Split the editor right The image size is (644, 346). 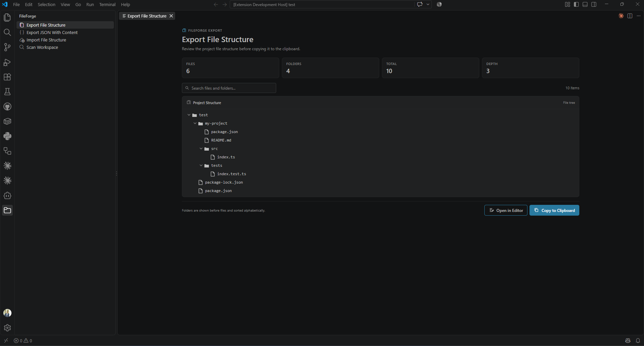(630, 16)
